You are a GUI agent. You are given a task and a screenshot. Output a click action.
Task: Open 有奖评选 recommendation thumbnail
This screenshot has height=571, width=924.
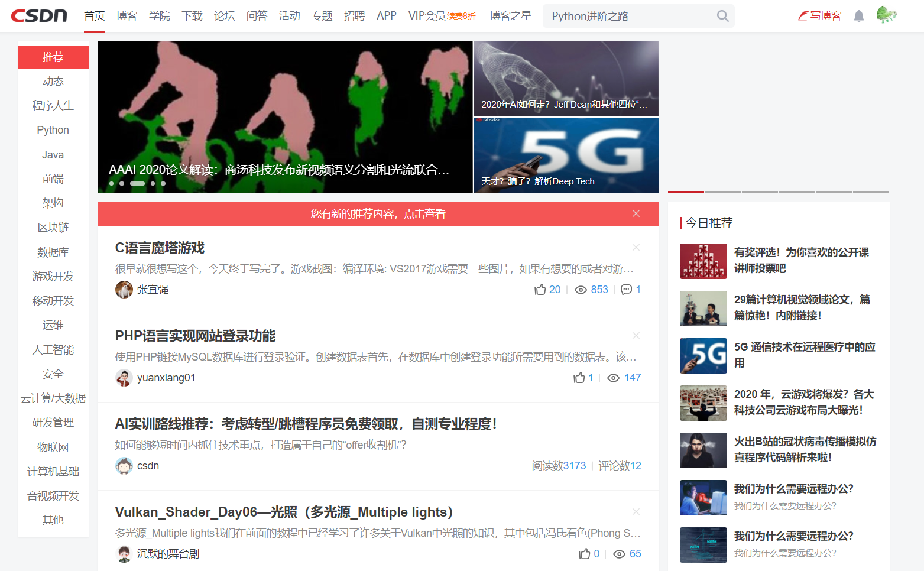coord(703,261)
